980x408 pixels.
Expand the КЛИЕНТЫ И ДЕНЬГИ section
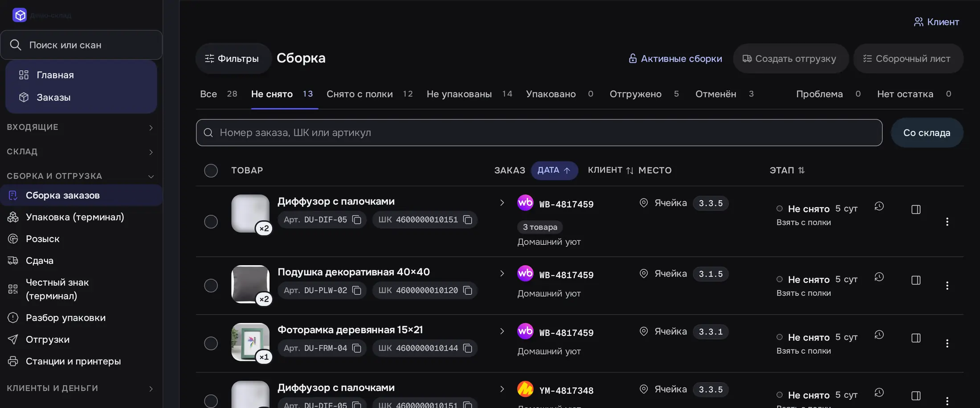pos(81,388)
